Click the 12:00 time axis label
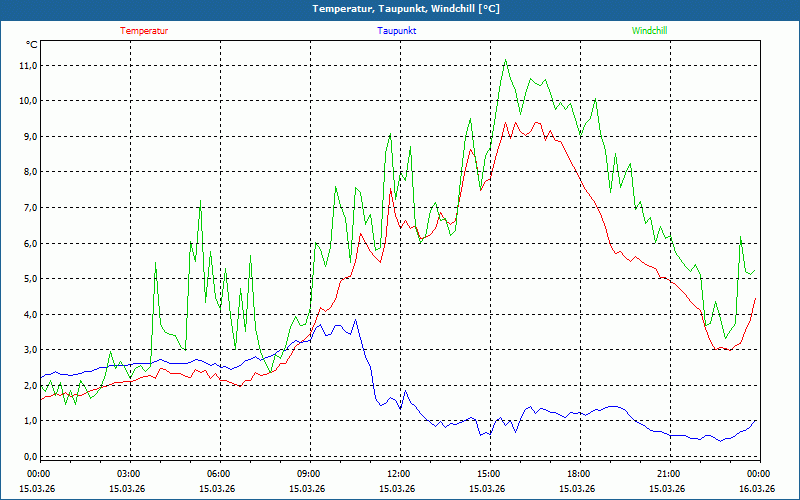 pyautogui.click(x=398, y=474)
